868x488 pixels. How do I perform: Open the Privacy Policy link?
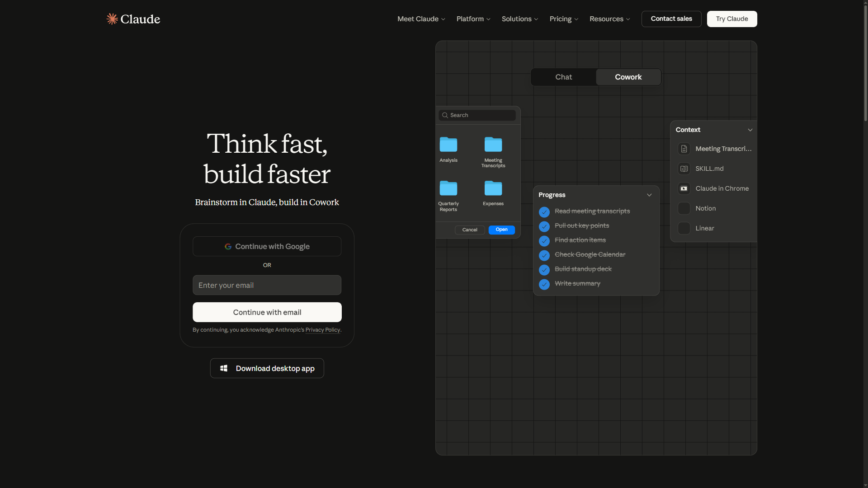(323, 330)
